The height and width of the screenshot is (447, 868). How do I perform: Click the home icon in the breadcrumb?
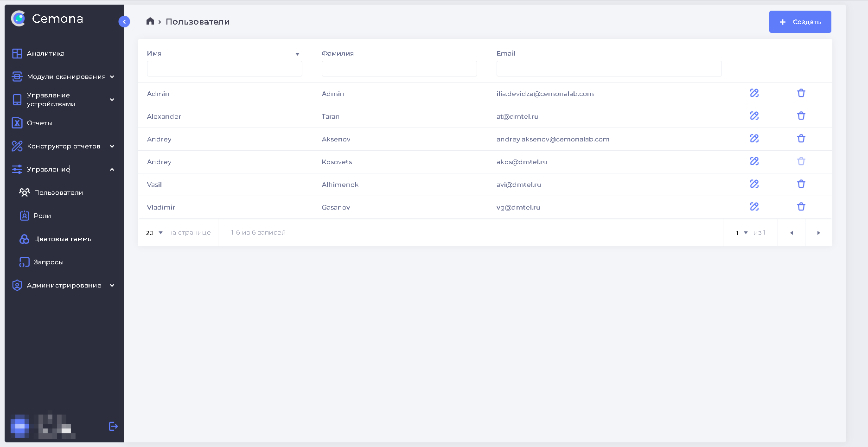point(150,21)
